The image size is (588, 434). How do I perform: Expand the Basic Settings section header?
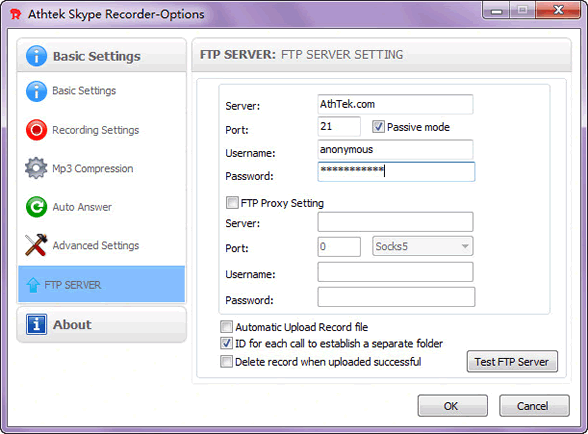point(101,55)
